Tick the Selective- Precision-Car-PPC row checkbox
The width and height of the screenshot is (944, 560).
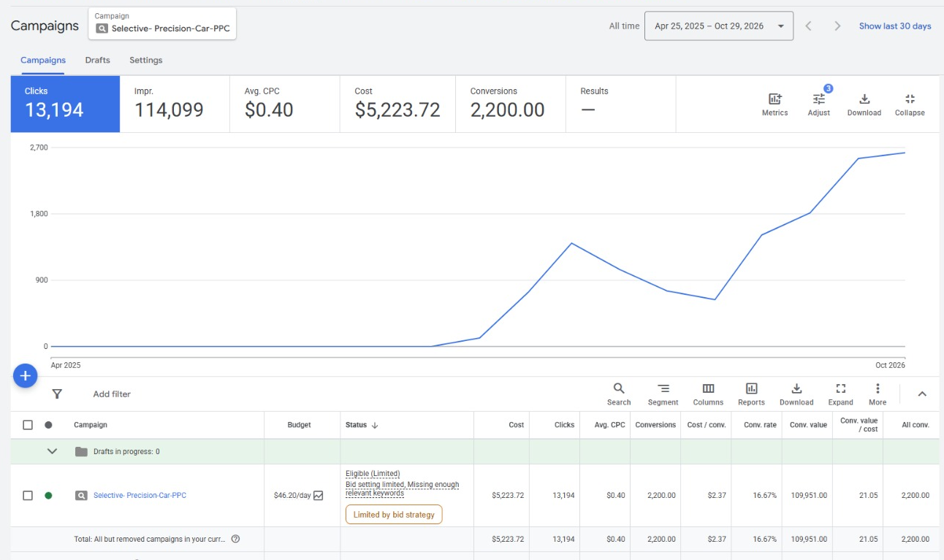click(28, 496)
